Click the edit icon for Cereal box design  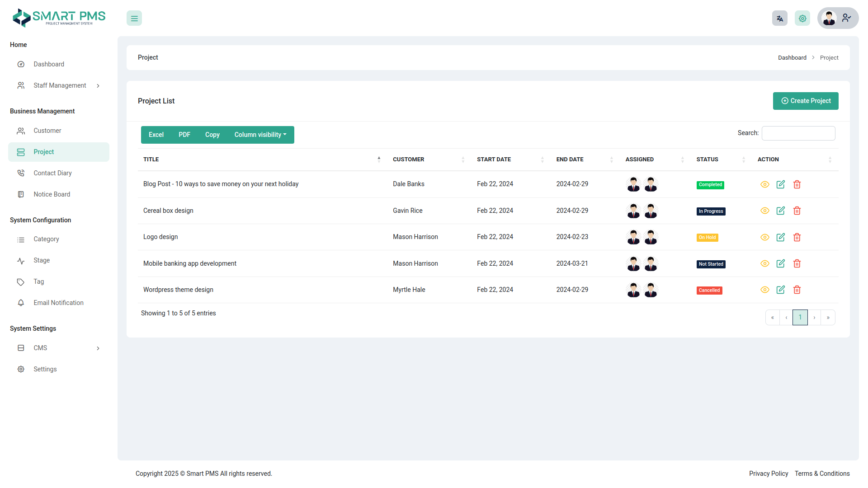pyautogui.click(x=781, y=211)
